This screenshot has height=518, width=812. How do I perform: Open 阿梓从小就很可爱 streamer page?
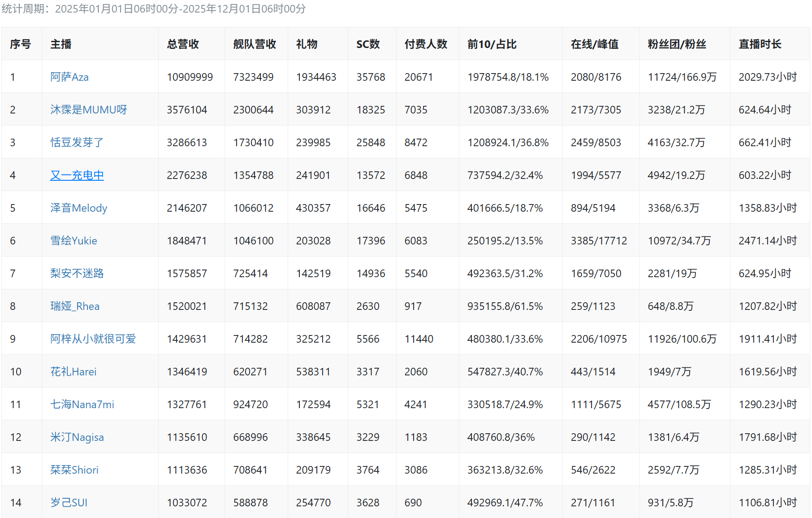93,339
